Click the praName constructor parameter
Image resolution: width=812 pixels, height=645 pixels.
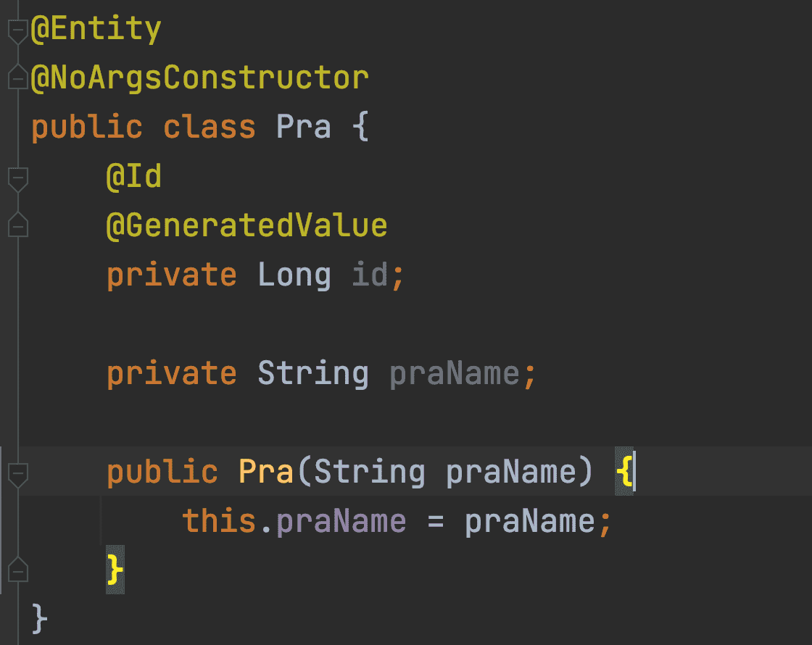[511, 472]
